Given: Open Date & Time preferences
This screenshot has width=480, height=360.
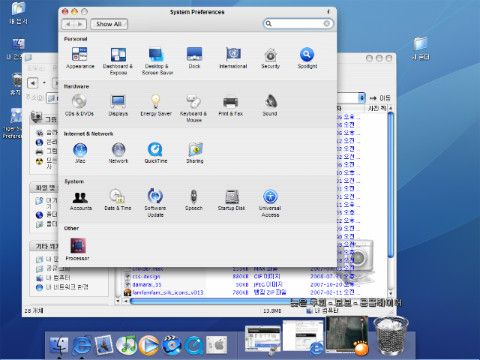Looking at the screenshot, I should [x=117, y=199].
